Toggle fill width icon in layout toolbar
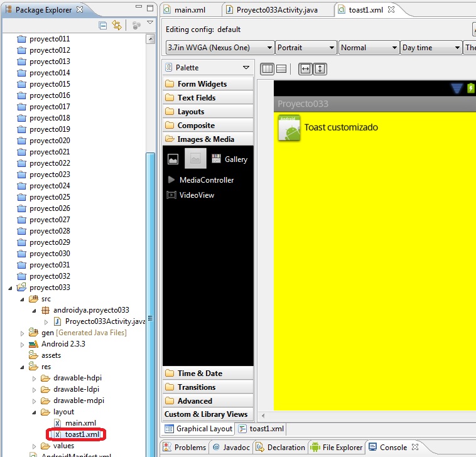 pyautogui.click(x=305, y=69)
